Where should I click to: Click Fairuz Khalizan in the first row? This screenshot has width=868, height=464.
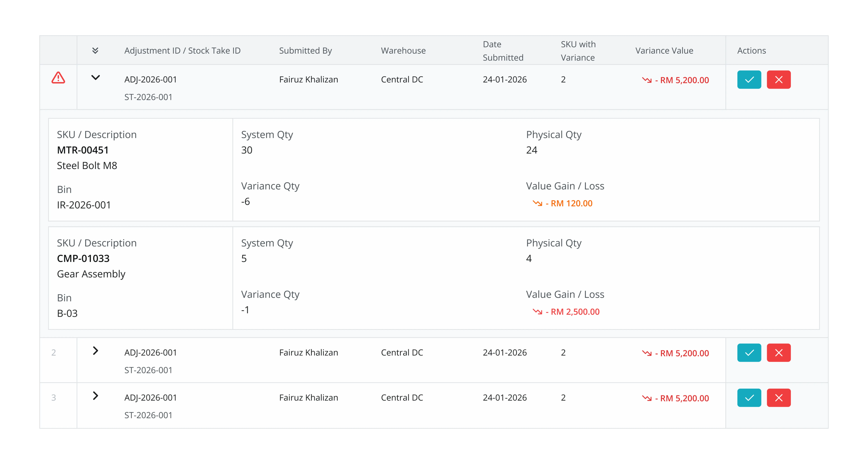coord(309,79)
